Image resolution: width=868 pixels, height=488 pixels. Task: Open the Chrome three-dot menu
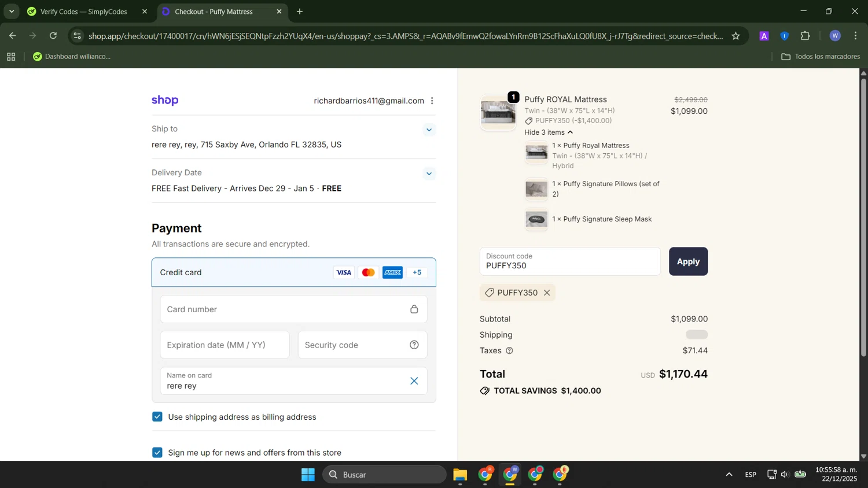(x=855, y=36)
